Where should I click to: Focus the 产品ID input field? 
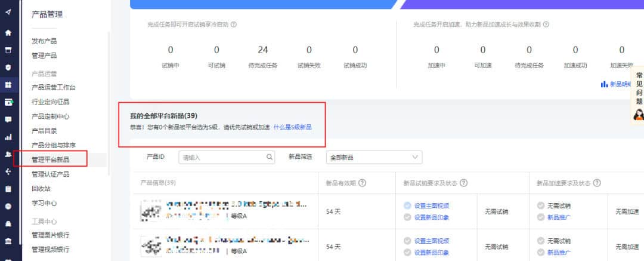(227, 157)
